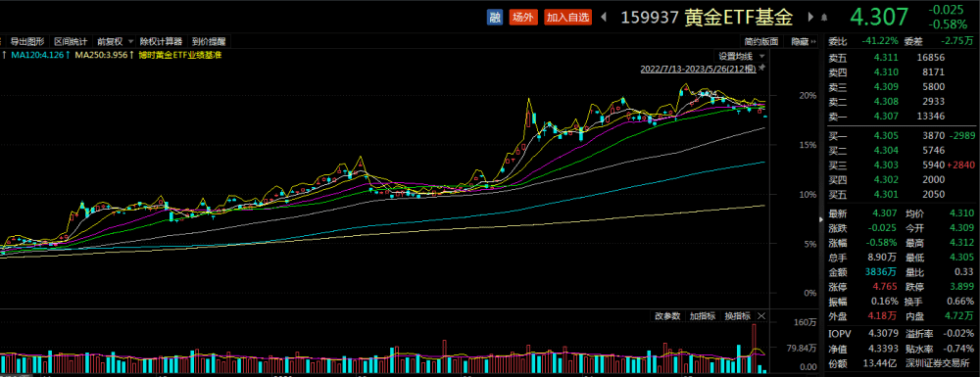Click the 最低 4.305 value
Viewport: 980px width, 377px height.
962,258
